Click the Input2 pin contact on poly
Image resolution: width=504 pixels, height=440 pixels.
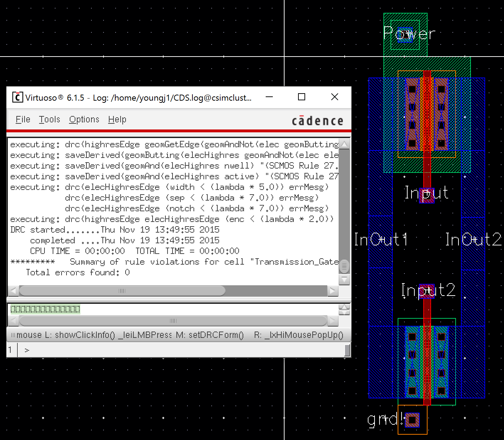click(427, 291)
